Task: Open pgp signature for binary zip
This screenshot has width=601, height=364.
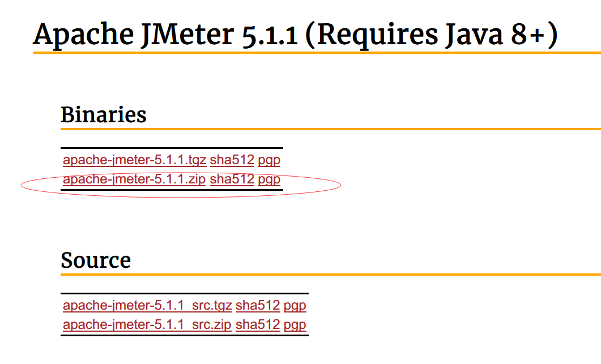Action: coord(269,179)
